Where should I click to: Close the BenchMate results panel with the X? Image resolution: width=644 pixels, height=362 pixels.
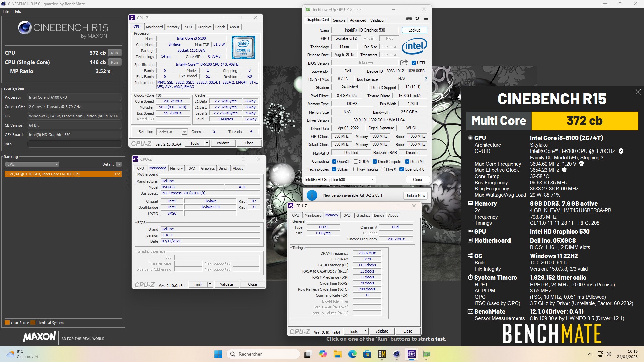638,92
